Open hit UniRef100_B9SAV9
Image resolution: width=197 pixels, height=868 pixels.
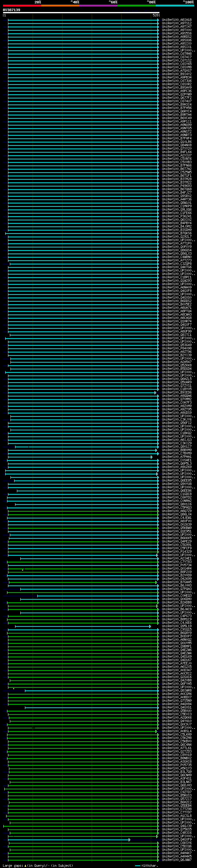point(177,88)
